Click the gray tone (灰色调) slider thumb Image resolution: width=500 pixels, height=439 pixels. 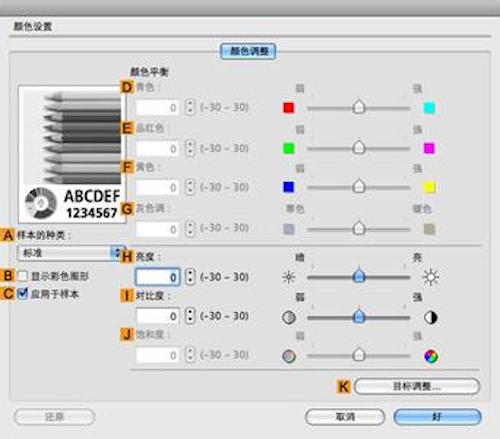359,228
